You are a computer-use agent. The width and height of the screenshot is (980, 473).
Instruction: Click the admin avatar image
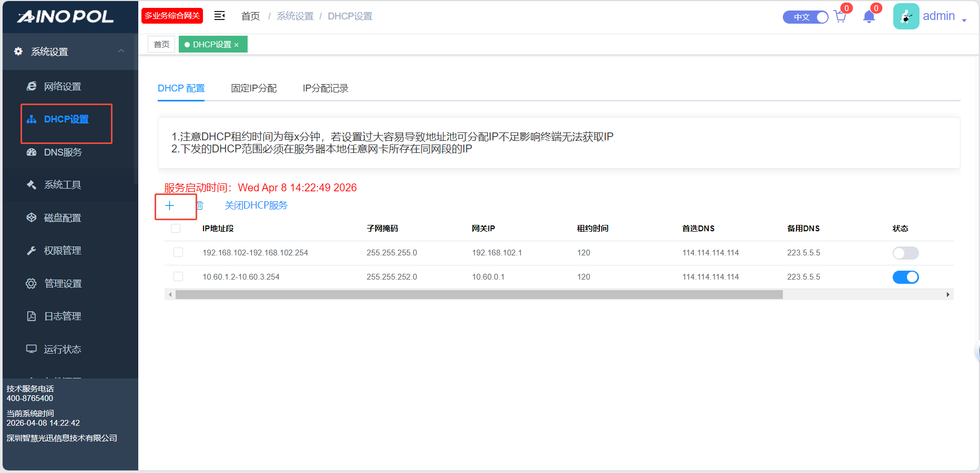(x=906, y=16)
